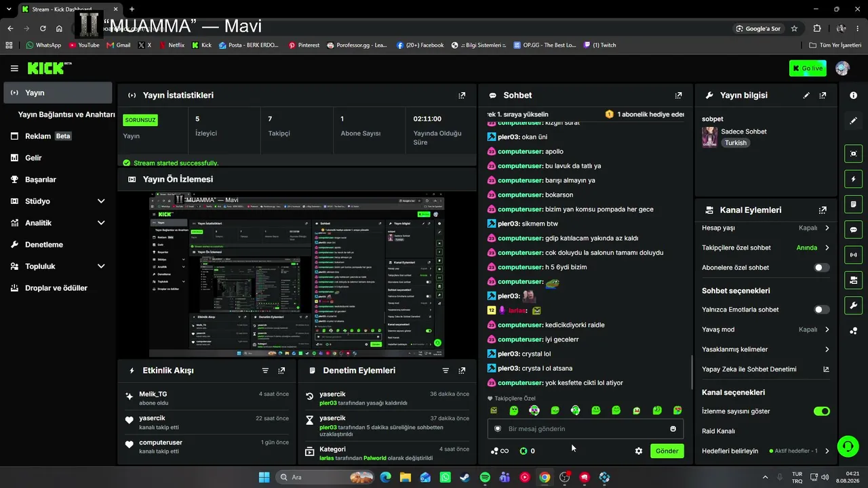The width and height of the screenshot is (868, 488).
Task: Click the Windows taskbar search box
Action: (325, 477)
